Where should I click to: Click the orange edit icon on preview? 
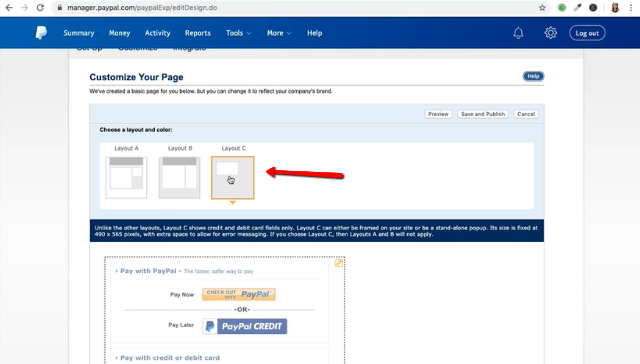pos(338,263)
